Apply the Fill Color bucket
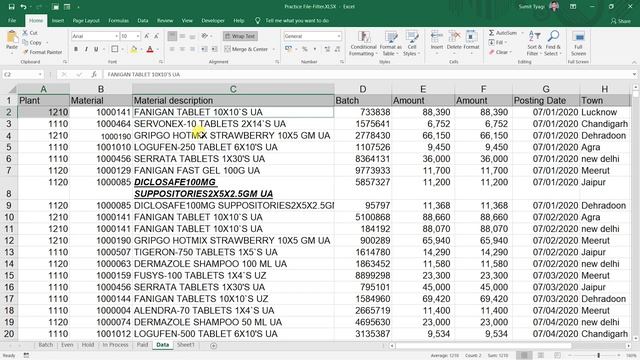This screenshot has width=640, height=360. click(x=133, y=49)
